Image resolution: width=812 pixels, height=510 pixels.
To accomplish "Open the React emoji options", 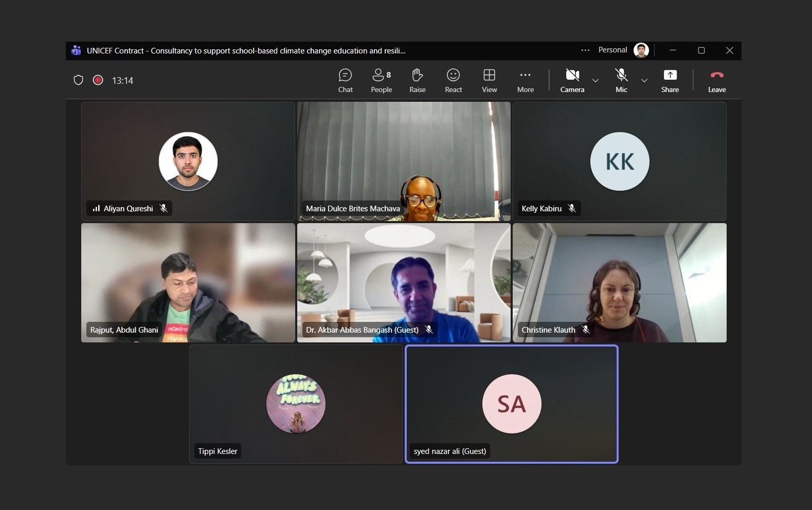I will click(x=453, y=81).
